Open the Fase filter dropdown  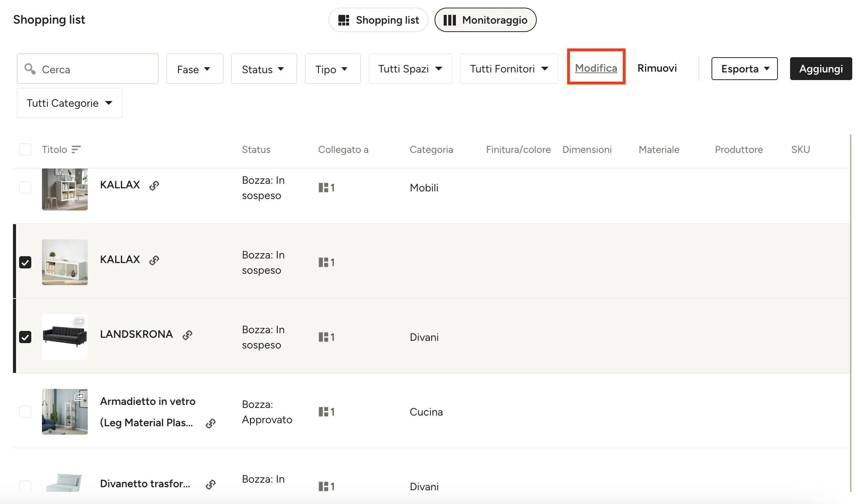pyautogui.click(x=195, y=69)
